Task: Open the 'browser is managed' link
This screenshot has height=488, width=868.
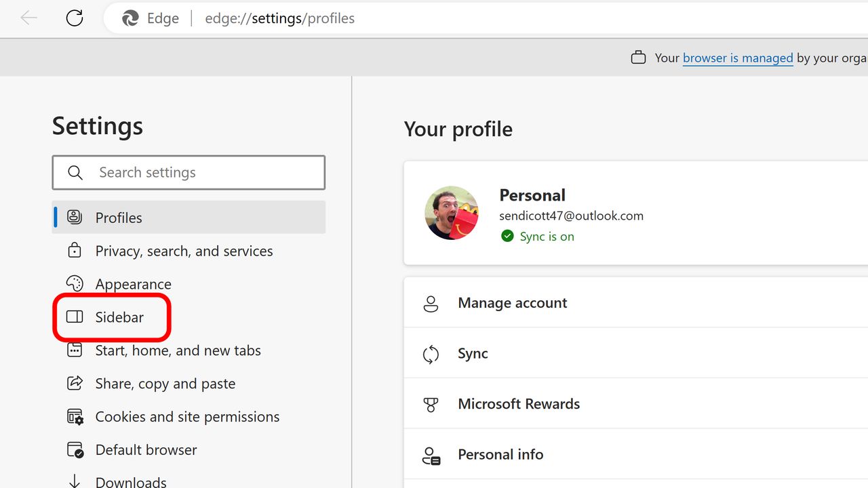Action: (x=738, y=58)
